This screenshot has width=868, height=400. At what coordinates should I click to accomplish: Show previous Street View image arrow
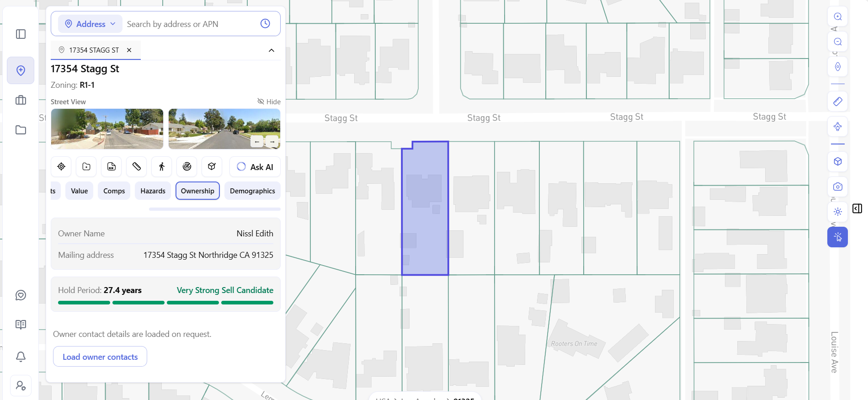[x=257, y=142]
